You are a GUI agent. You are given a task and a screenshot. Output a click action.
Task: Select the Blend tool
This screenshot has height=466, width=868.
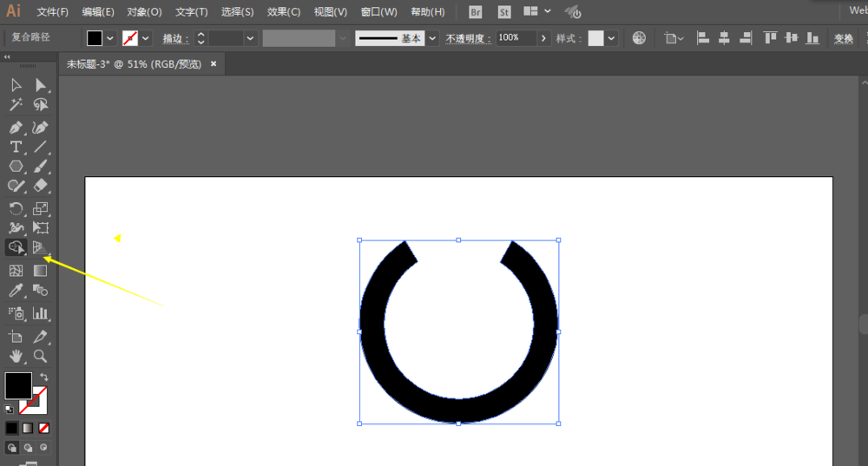pyautogui.click(x=41, y=290)
